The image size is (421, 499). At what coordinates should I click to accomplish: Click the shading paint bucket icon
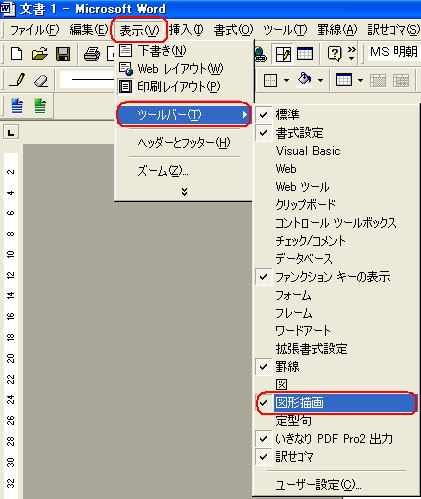(305, 80)
